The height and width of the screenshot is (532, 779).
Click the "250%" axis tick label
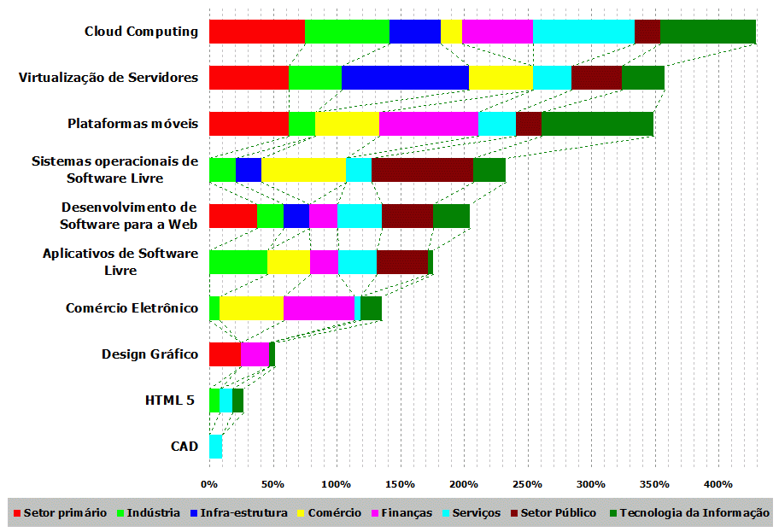[527, 484]
